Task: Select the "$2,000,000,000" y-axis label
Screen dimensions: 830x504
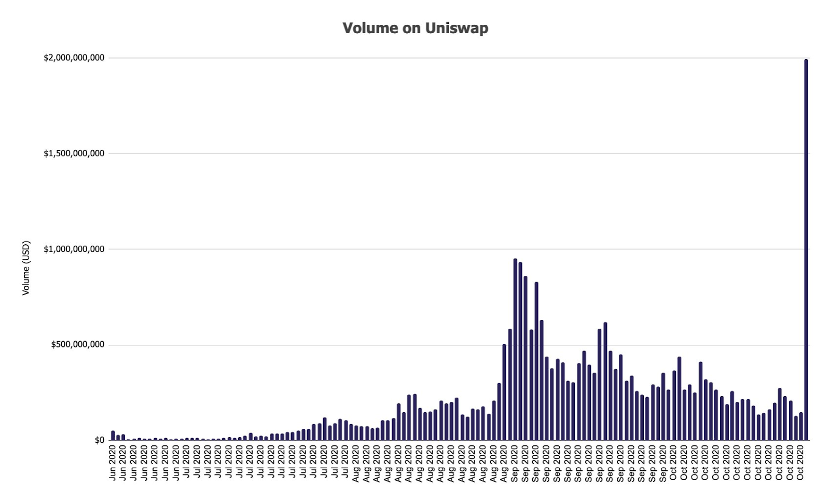Action: pos(74,58)
